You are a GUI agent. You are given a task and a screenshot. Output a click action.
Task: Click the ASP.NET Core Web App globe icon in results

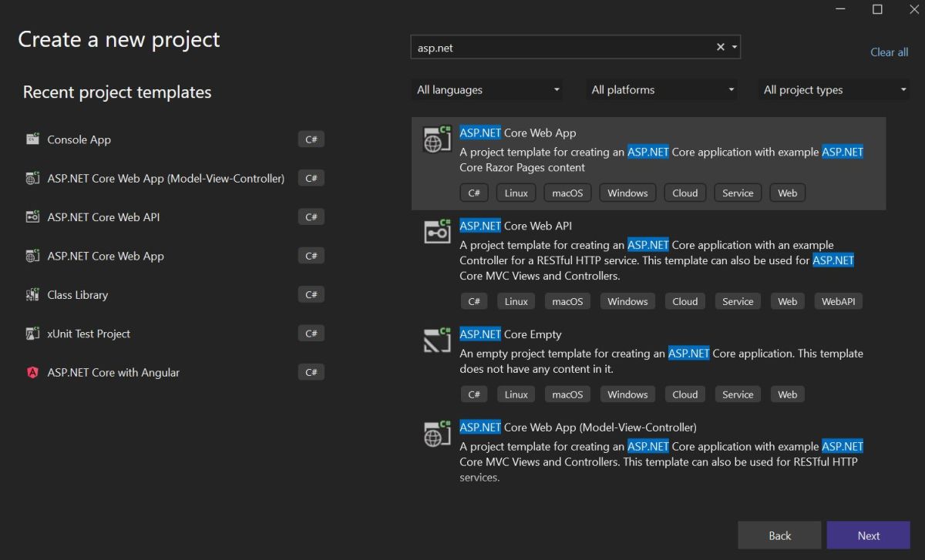coord(437,139)
